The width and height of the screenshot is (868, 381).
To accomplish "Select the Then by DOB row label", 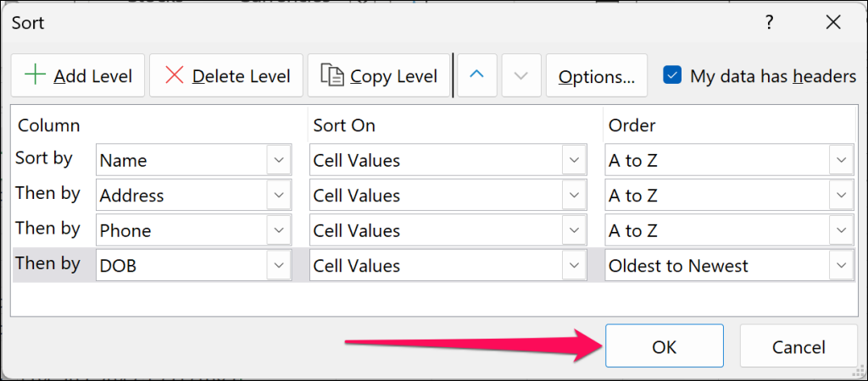I will (47, 264).
